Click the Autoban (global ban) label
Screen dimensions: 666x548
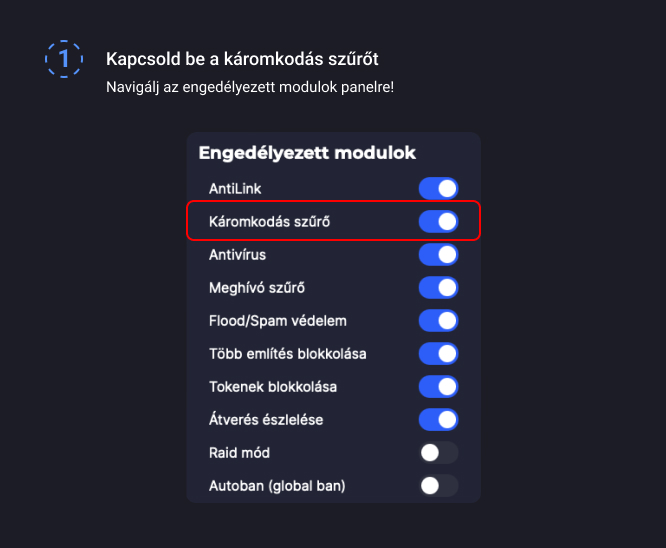[x=277, y=485]
